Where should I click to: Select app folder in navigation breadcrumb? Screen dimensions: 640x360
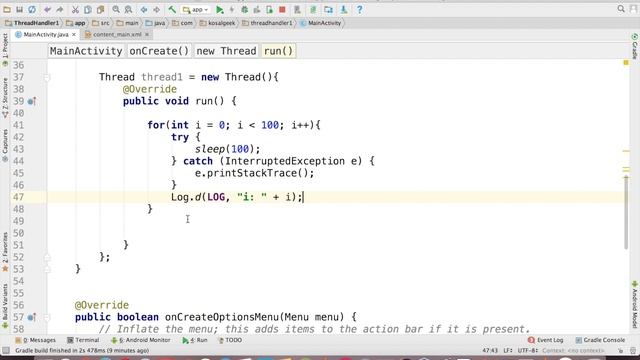click(76, 23)
